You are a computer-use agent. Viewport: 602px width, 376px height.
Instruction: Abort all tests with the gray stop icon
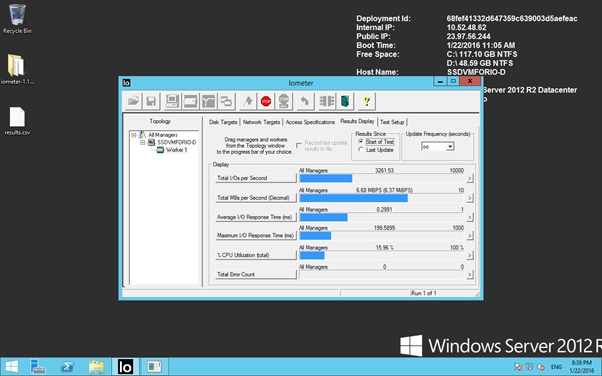click(284, 101)
